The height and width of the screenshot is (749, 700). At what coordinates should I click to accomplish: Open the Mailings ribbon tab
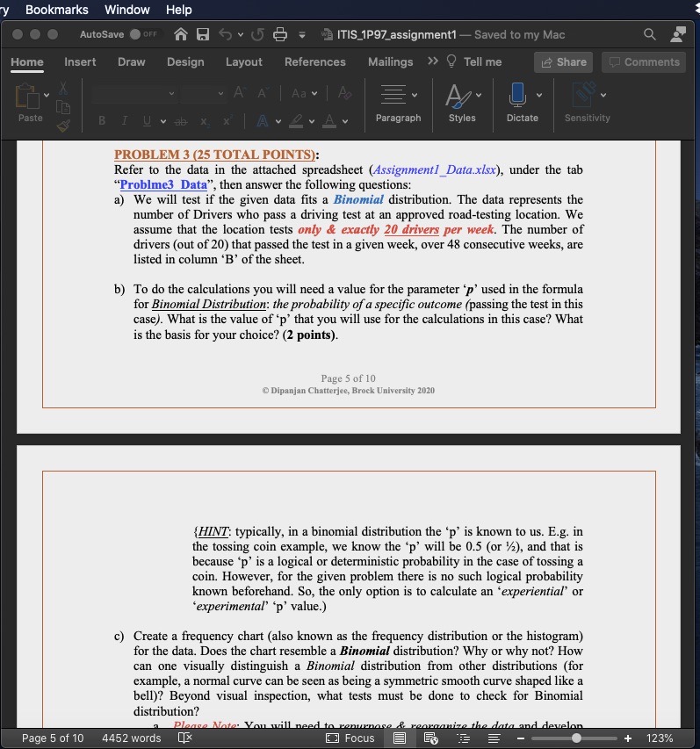pos(390,61)
